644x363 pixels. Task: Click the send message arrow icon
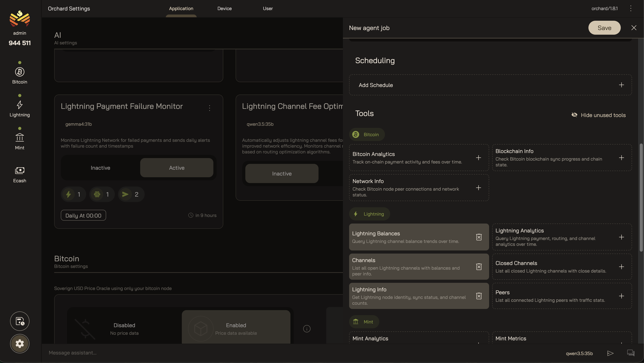[610, 353]
